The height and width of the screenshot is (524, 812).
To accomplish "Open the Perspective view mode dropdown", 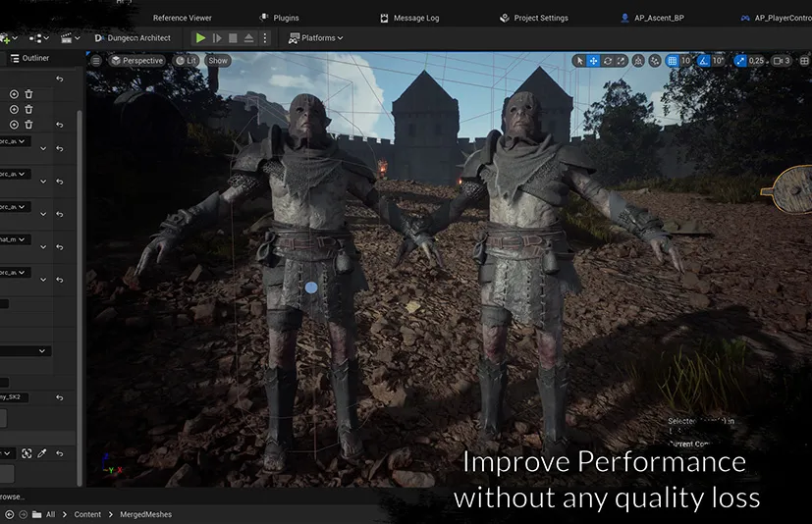I will coord(136,61).
